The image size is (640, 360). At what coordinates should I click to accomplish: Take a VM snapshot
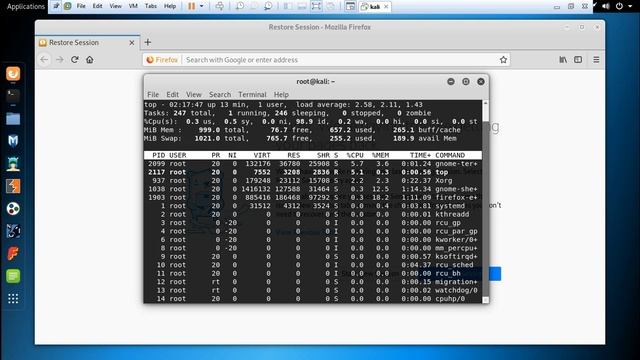pyautogui.click(x=240, y=6)
